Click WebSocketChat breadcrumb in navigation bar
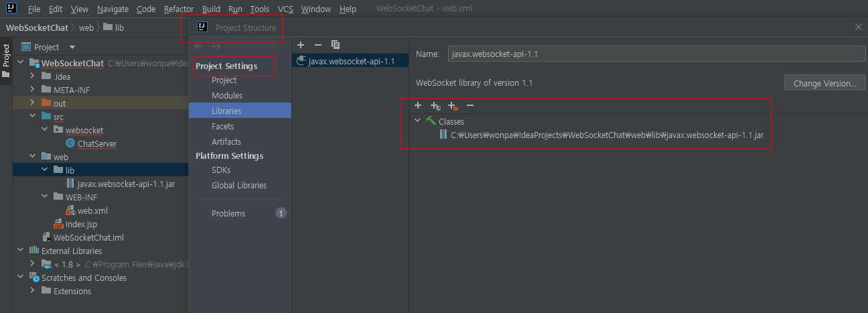This screenshot has height=313, width=868. [37, 27]
